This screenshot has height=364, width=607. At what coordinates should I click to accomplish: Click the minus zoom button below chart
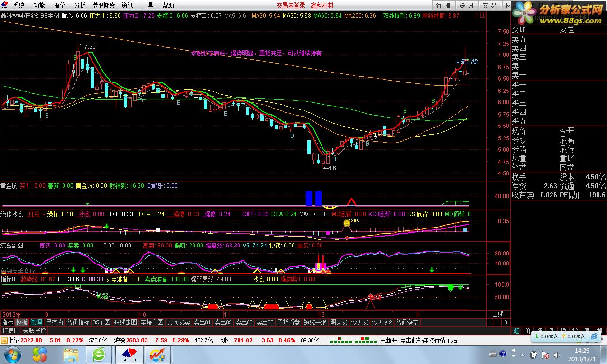tap(498, 322)
